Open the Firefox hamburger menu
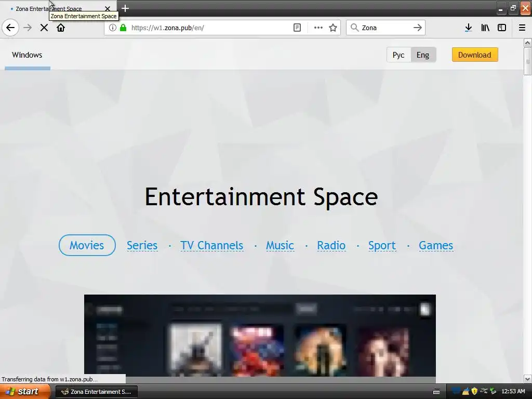Viewport: 532px width, 399px height. (522, 28)
